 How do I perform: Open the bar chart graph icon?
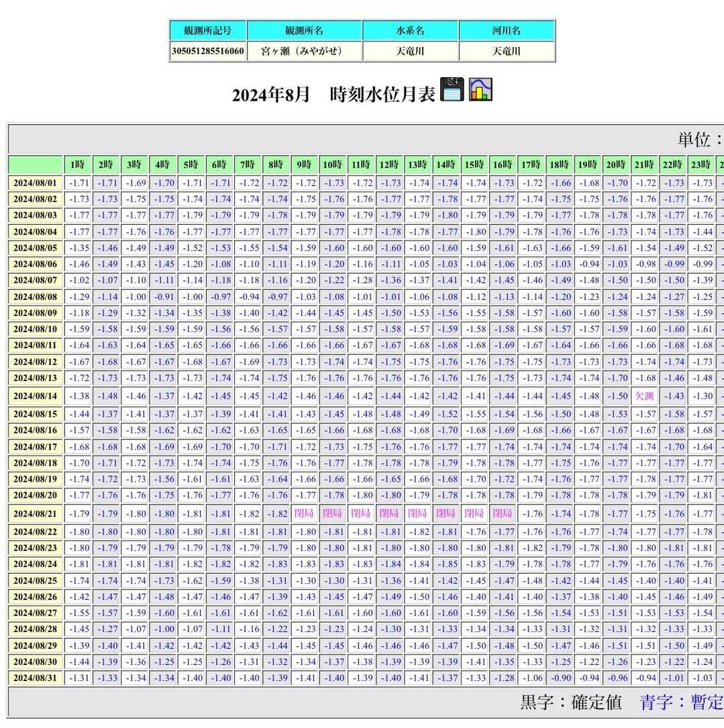point(480,89)
